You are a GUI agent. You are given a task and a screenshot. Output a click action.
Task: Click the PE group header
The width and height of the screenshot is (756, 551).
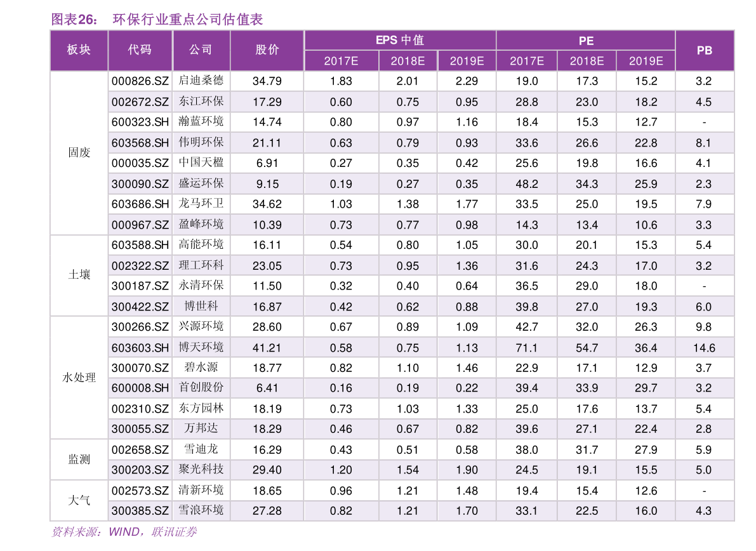(586, 41)
